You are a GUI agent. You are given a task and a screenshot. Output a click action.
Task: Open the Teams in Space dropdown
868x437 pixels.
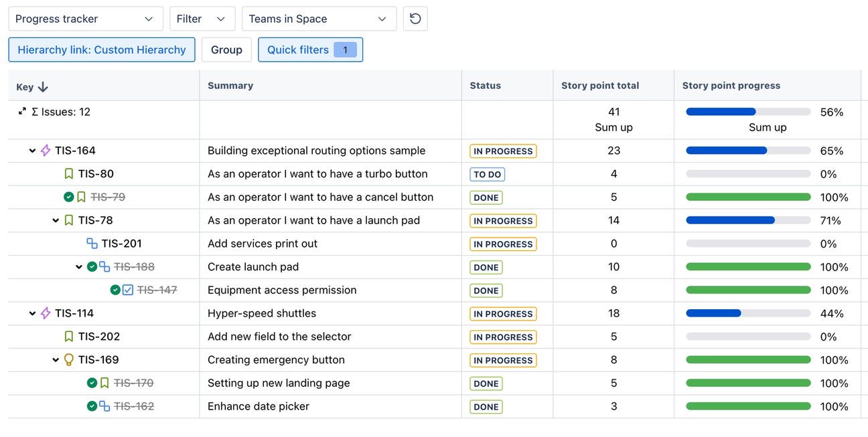[x=319, y=19]
